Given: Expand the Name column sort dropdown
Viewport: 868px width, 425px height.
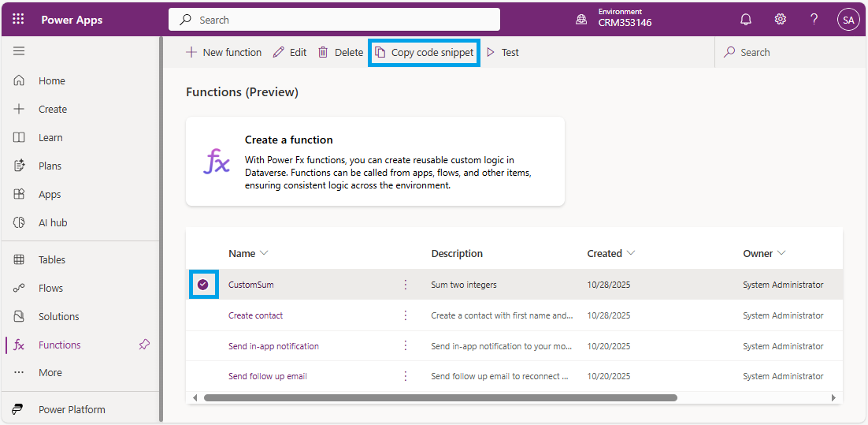Looking at the screenshot, I should coord(264,253).
